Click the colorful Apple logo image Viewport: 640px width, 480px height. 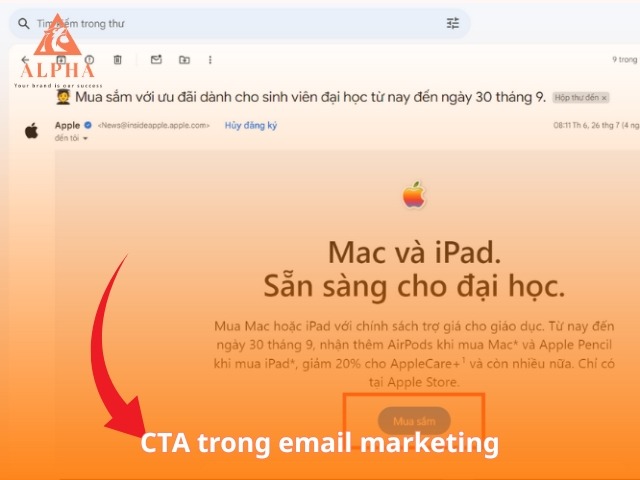pos(414,195)
